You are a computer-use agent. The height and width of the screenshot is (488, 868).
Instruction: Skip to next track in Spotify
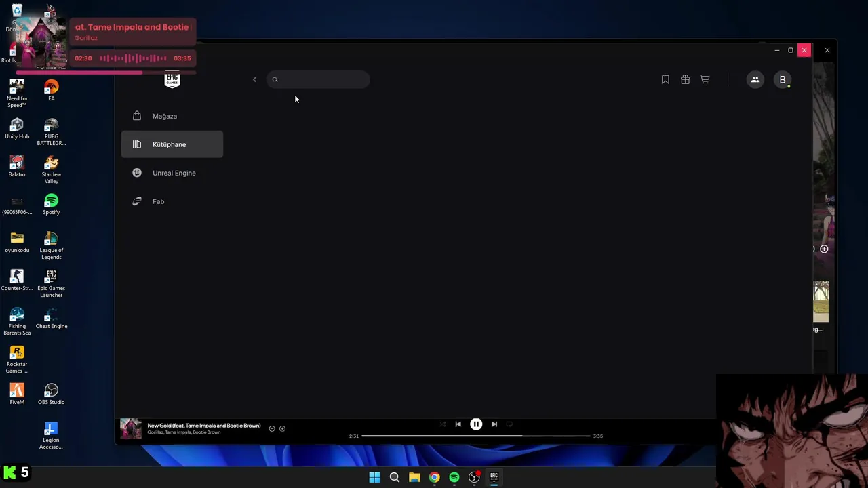tap(494, 424)
